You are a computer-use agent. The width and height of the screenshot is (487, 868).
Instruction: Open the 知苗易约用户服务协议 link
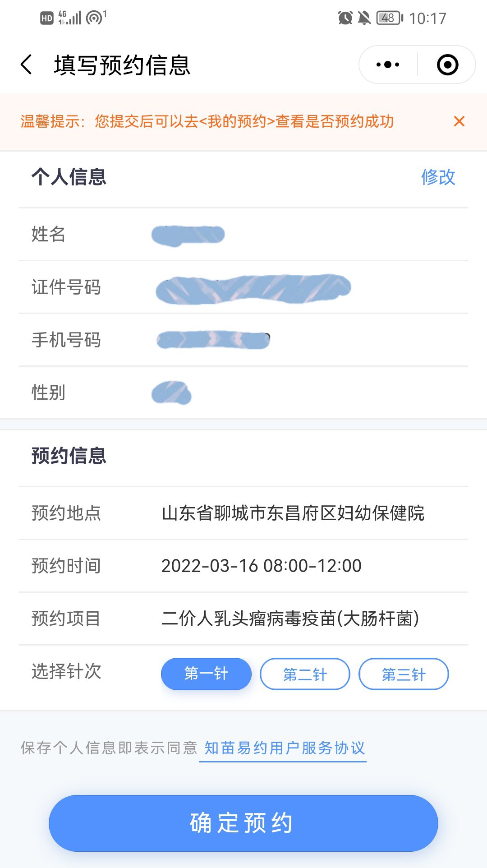click(x=284, y=748)
